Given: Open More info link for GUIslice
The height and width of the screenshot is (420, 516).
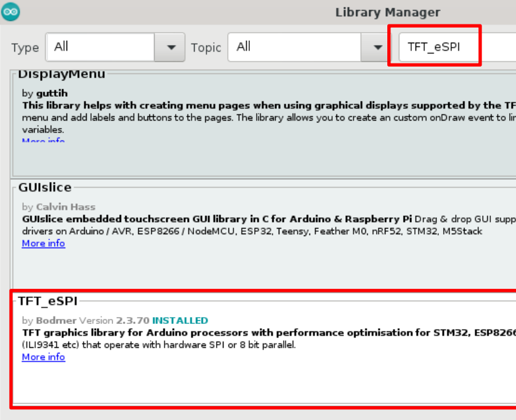Looking at the screenshot, I should [43, 243].
